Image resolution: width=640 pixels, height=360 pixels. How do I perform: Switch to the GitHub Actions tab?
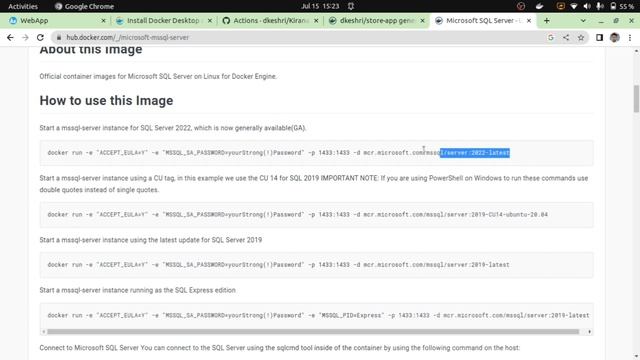point(270,20)
